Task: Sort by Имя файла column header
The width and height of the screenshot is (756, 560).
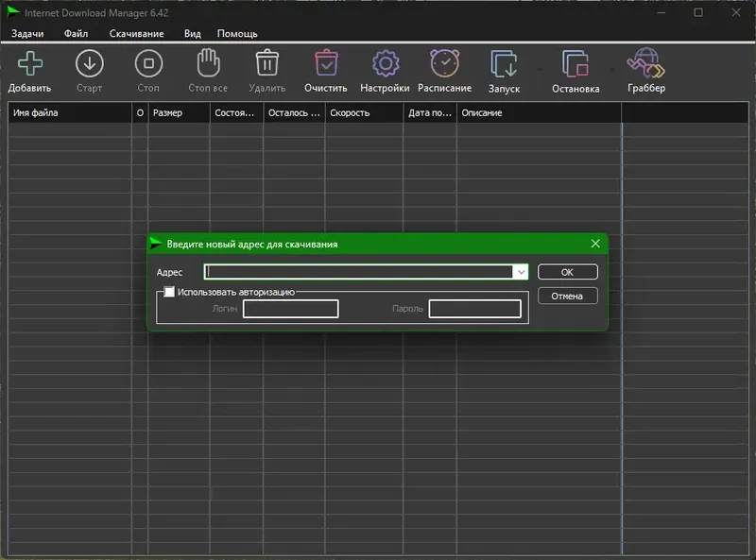Action: click(70, 112)
